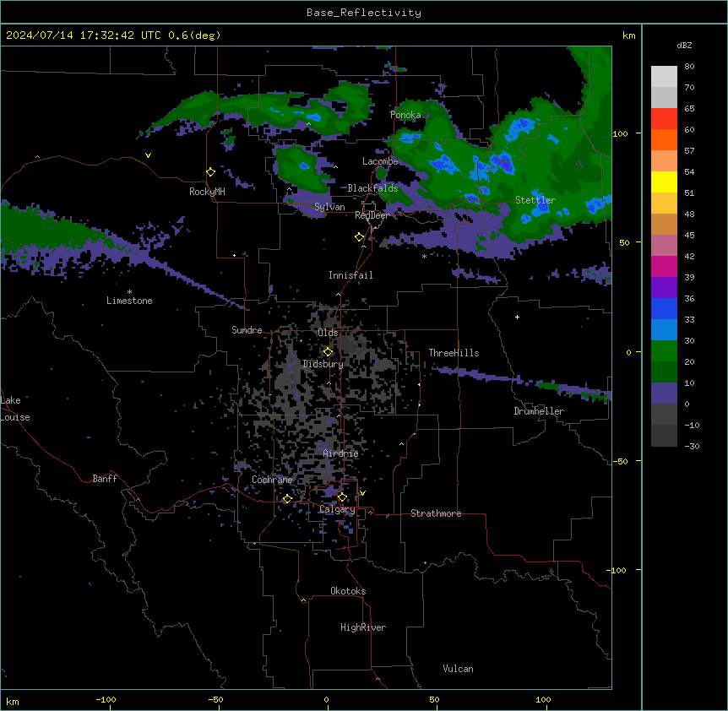Click the magenta 42 dBZ legend swatch

664,266
